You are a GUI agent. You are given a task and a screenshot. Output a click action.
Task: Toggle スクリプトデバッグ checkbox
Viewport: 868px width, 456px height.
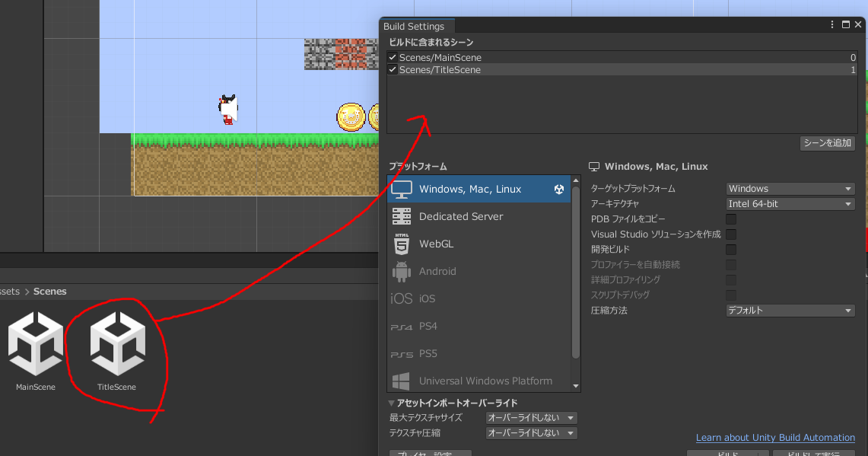click(731, 295)
